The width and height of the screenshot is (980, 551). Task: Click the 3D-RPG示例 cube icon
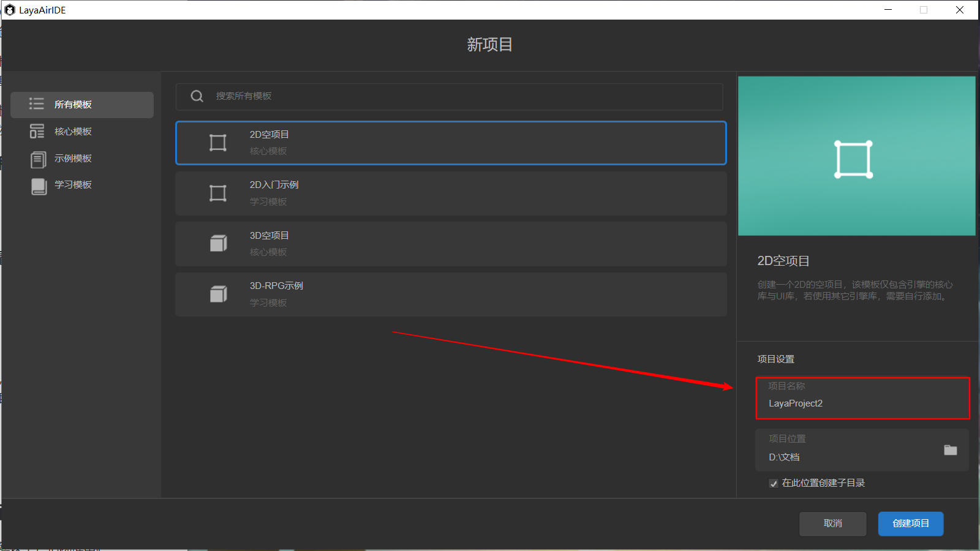click(218, 294)
